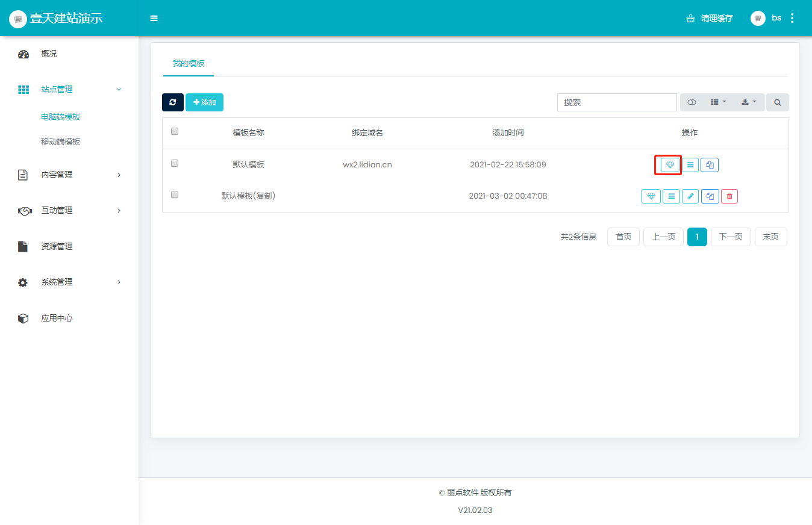Viewport: 812px width, 525px height.
Task: Click the 上一页 pagination button
Action: point(663,237)
